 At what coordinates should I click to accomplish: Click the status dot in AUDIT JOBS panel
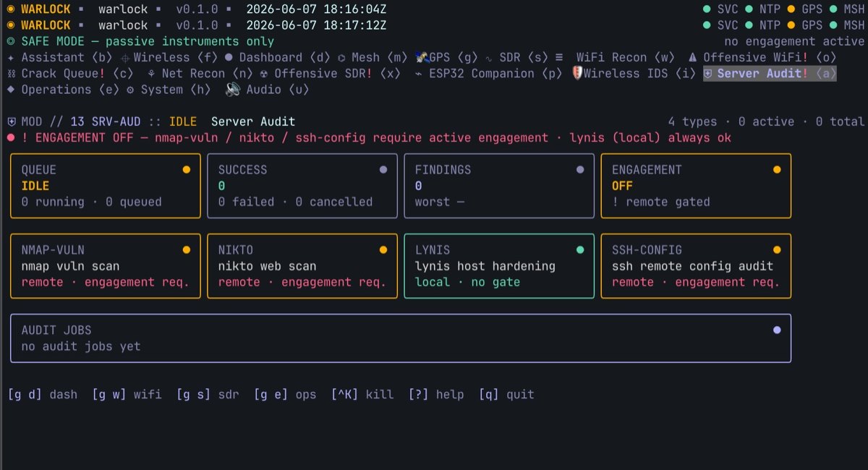(777, 330)
